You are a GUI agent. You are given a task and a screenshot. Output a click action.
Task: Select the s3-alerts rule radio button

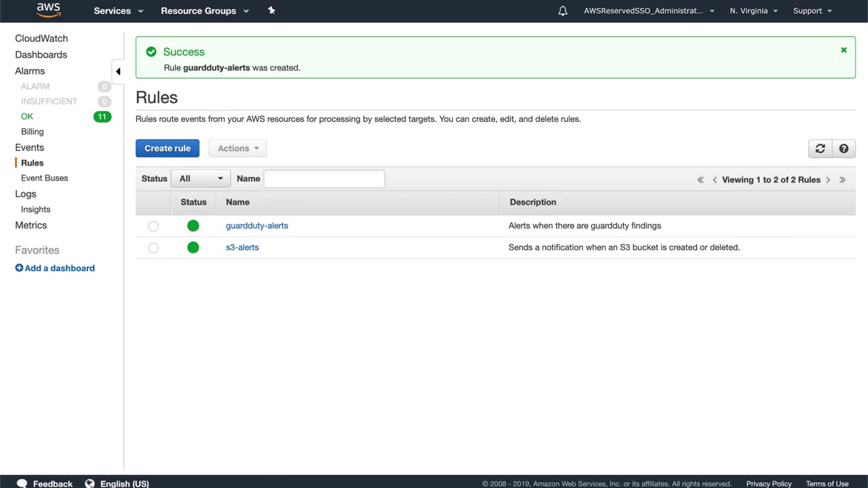153,248
